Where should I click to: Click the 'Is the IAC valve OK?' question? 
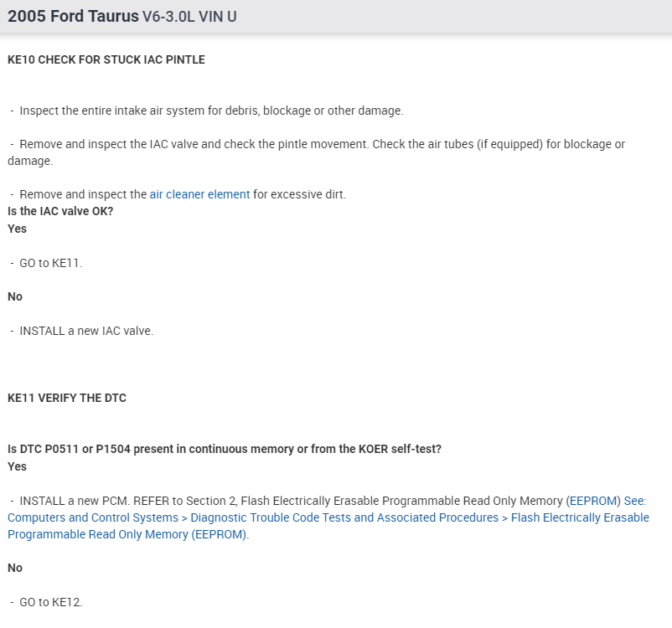60,211
